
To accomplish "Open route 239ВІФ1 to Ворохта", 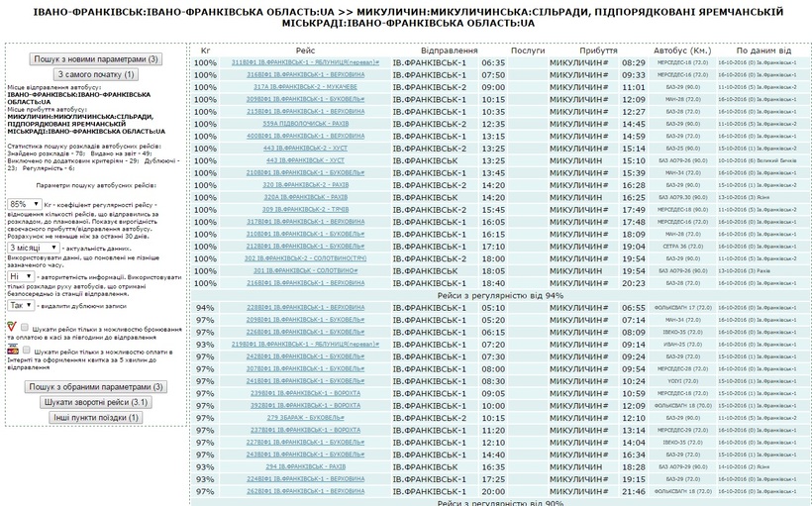I will 305,394.
